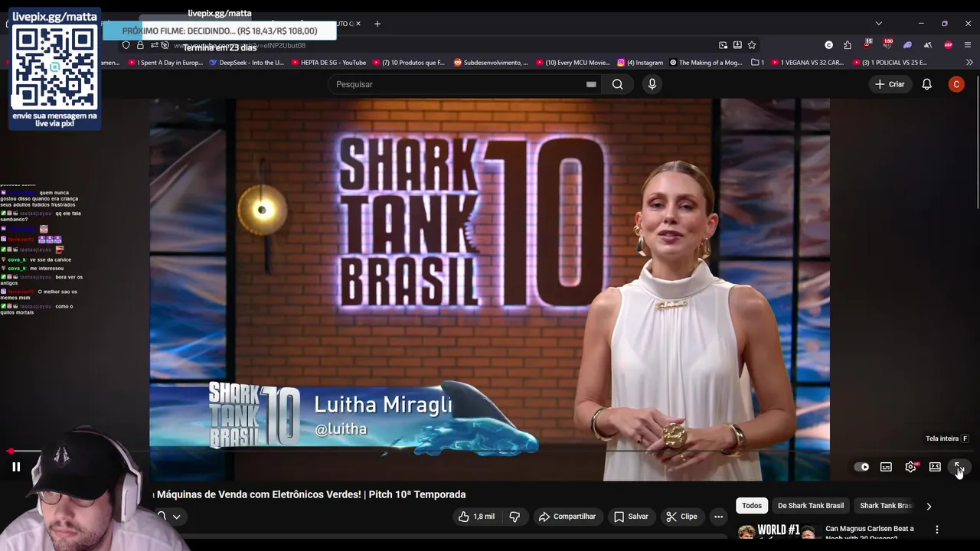The height and width of the screenshot is (551, 980).
Task: Open the browser extensions puzzle icon
Action: click(x=848, y=45)
